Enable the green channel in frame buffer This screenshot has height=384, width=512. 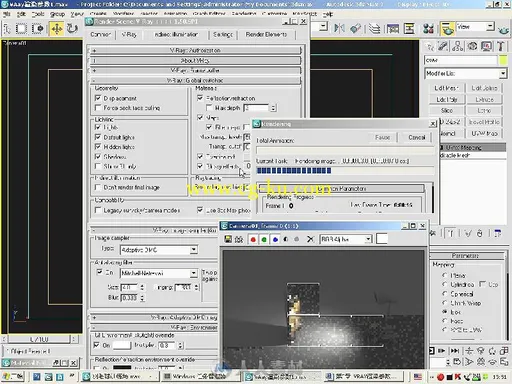(264, 239)
